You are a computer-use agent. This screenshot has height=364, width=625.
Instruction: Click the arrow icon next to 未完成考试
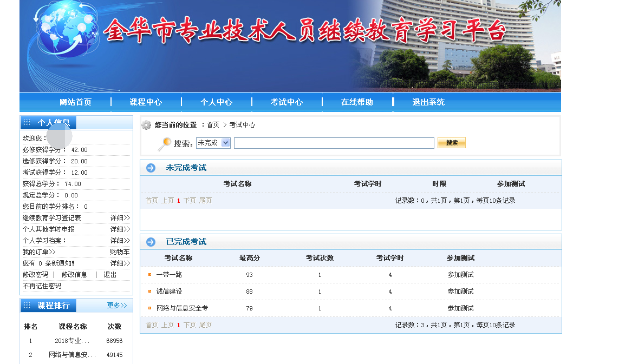[151, 168]
